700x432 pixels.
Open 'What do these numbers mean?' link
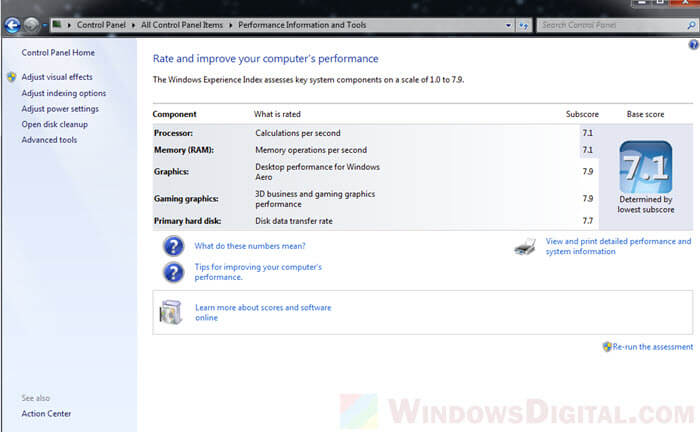(250, 246)
